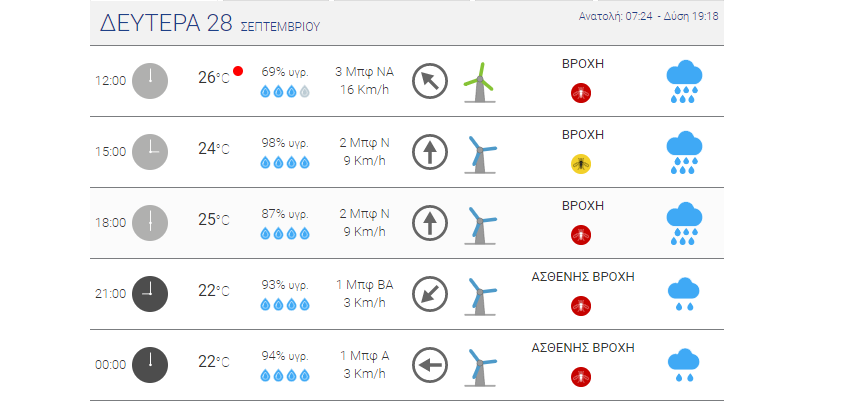Click the grey clock icon at 12:00
The height and width of the screenshot is (401, 849).
pyautogui.click(x=150, y=81)
